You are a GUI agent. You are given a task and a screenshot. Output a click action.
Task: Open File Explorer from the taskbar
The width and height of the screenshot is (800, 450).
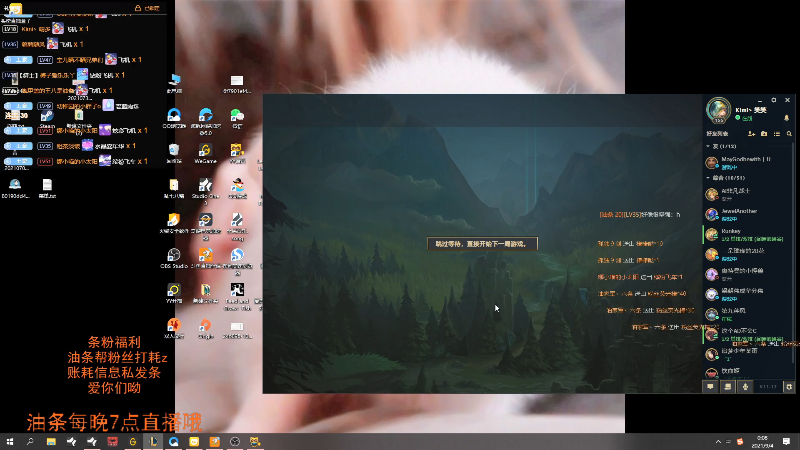click(51, 441)
